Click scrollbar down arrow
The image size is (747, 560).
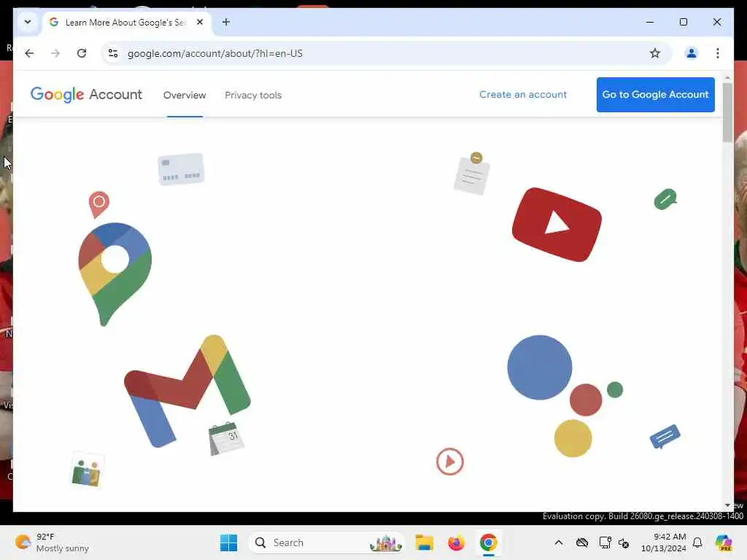pyautogui.click(x=727, y=505)
